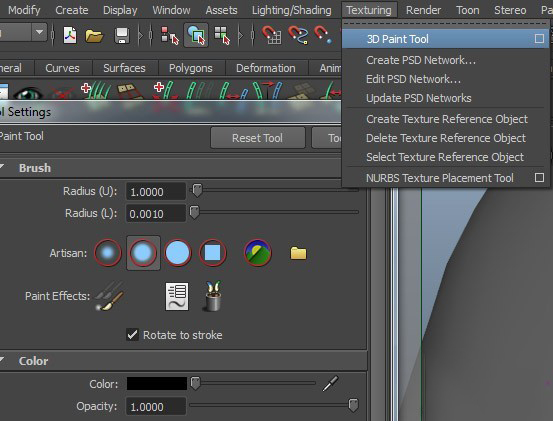Save the scene with the floppy disk icon

(122, 35)
